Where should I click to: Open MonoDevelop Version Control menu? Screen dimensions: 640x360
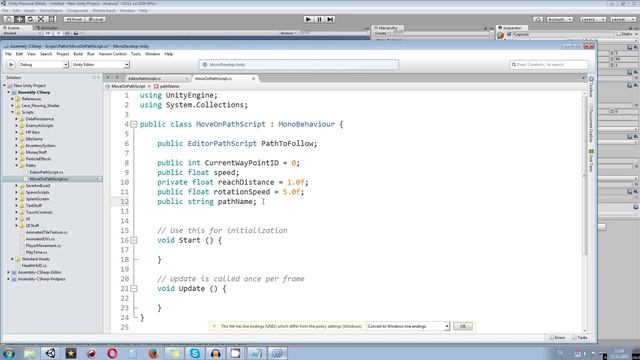(x=112, y=54)
